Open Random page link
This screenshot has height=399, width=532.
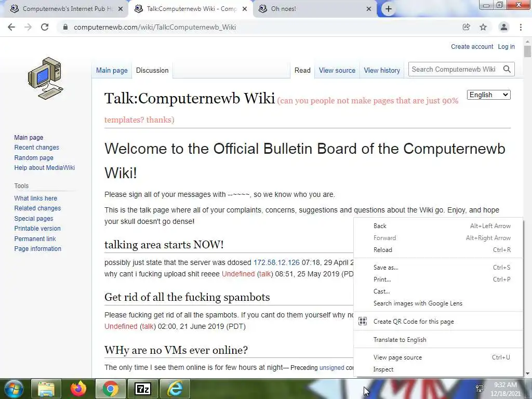[34, 158]
